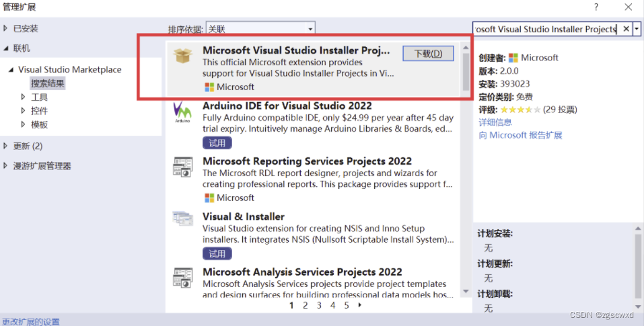
Task: Expand the 模板 node
Action: tap(24, 124)
